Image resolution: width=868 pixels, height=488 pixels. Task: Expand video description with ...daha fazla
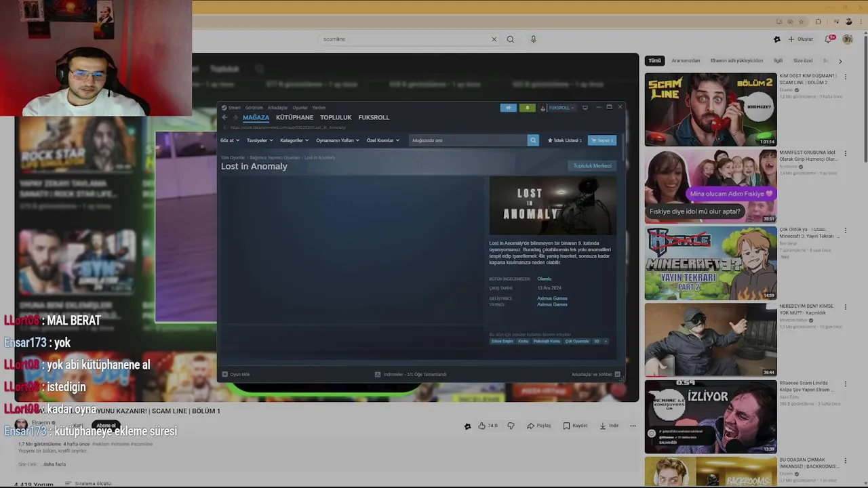click(53, 464)
